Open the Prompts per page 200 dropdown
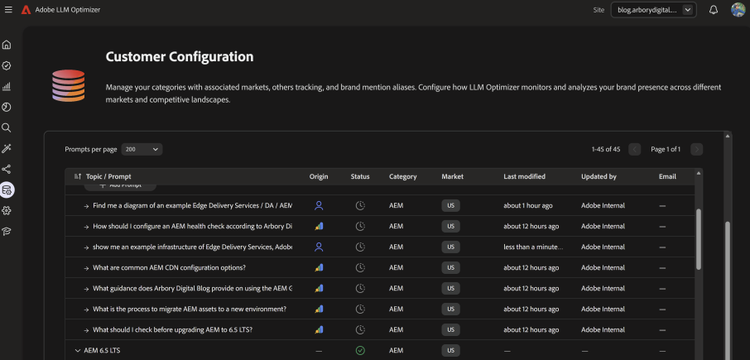Viewport: 750px width, 360px height. (x=142, y=149)
